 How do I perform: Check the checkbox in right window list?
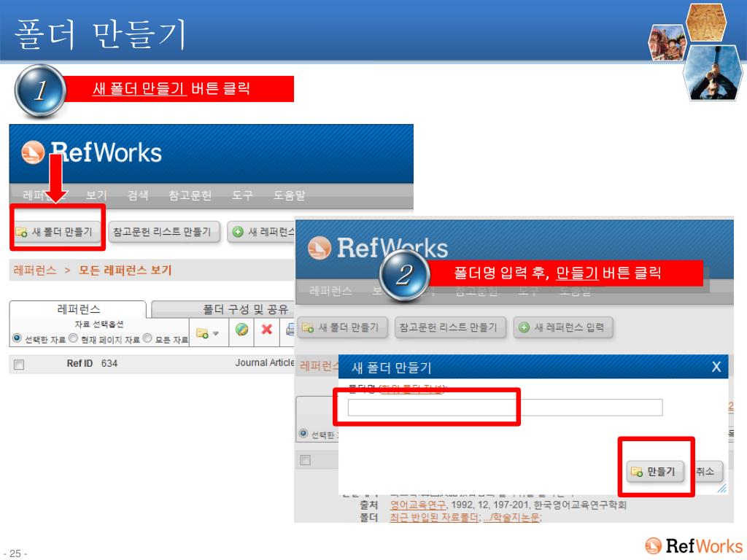306,460
